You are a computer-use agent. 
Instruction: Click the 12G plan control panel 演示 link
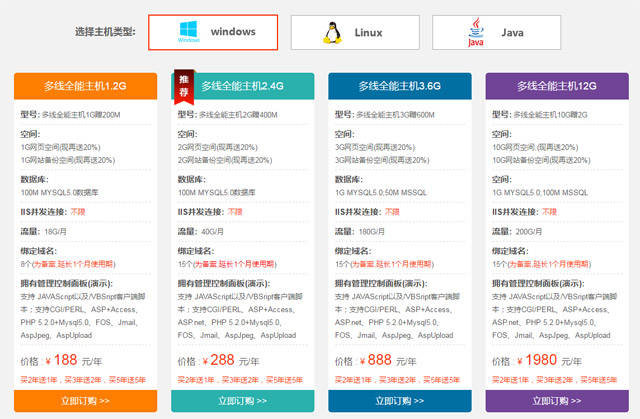(x=570, y=284)
